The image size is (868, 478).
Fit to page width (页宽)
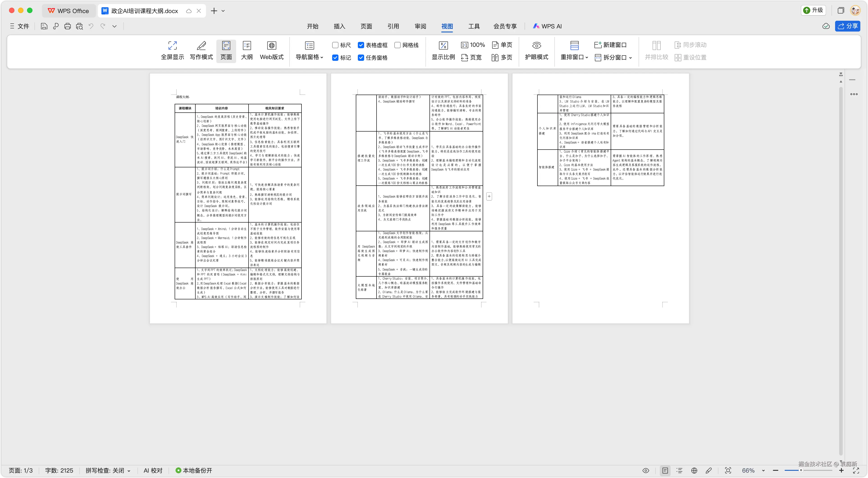pyautogui.click(x=471, y=58)
